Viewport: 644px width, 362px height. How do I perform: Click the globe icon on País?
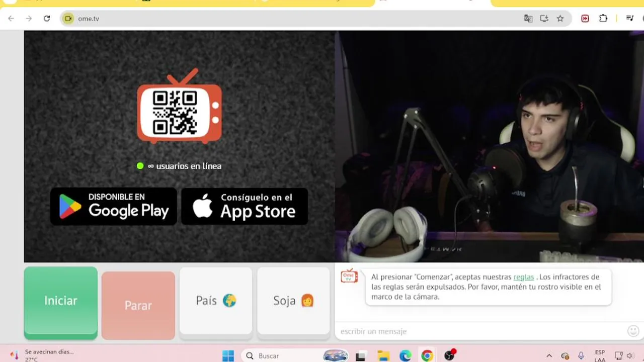(229, 301)
